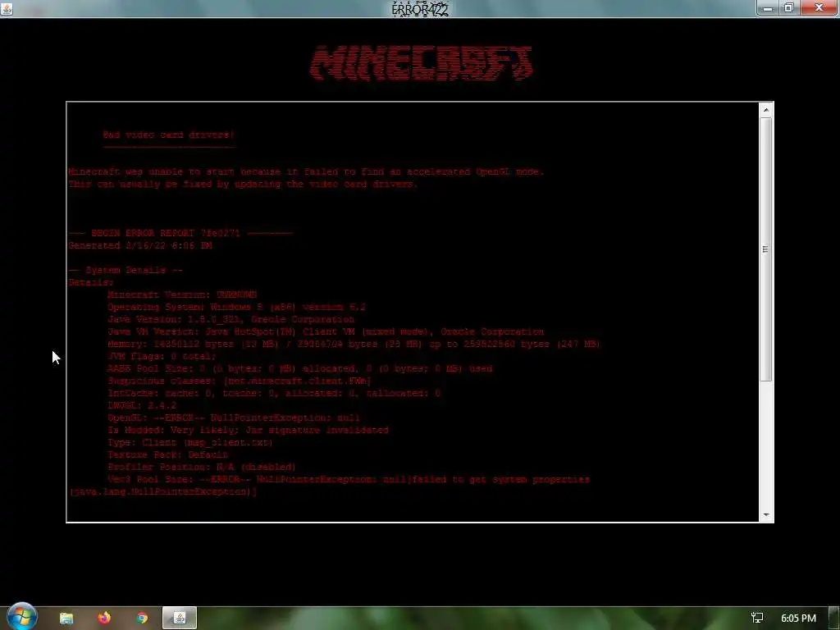The image size is (840, 630).
Task: Click the 'LWJGL: 2.4.2' line
Action: click(x=141, y=405)
